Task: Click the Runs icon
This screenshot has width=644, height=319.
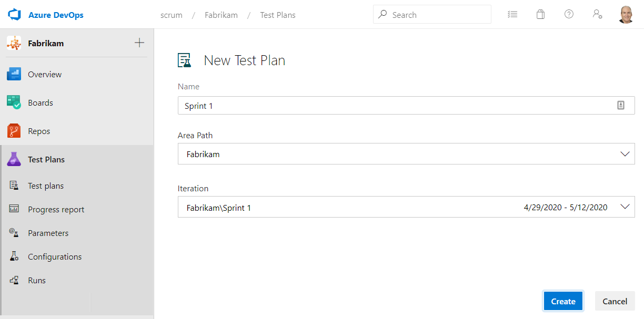Action: (x=14, y=280)
